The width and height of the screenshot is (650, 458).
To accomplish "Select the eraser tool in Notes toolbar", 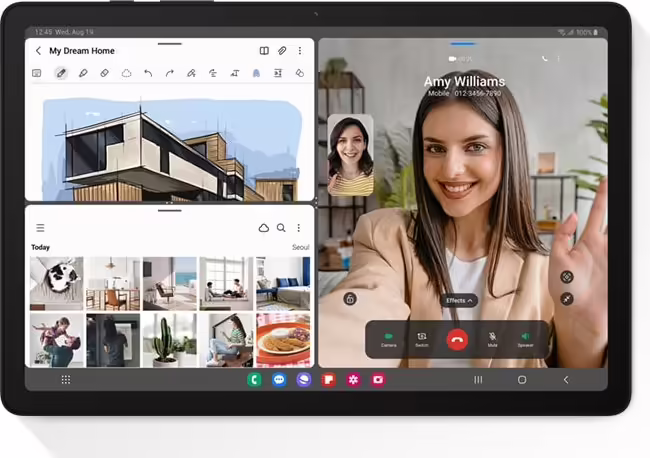I will click(104, 73).
